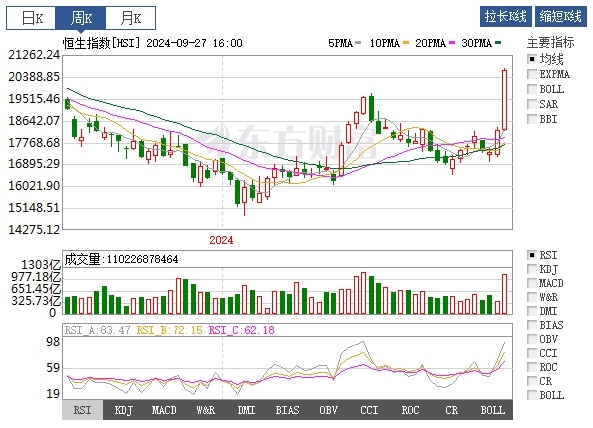Click the latest tall red candlestick

pyautogui.click(x=505, y=100)
